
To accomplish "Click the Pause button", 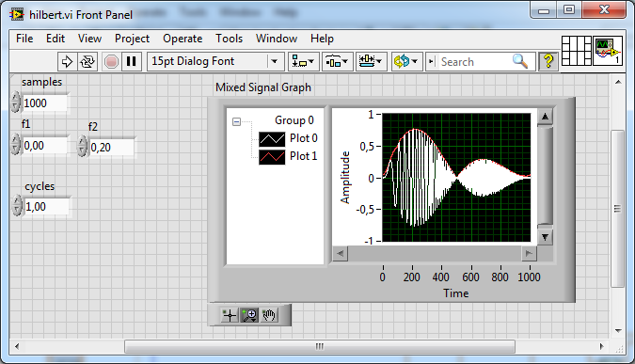I will pos(131,61).
